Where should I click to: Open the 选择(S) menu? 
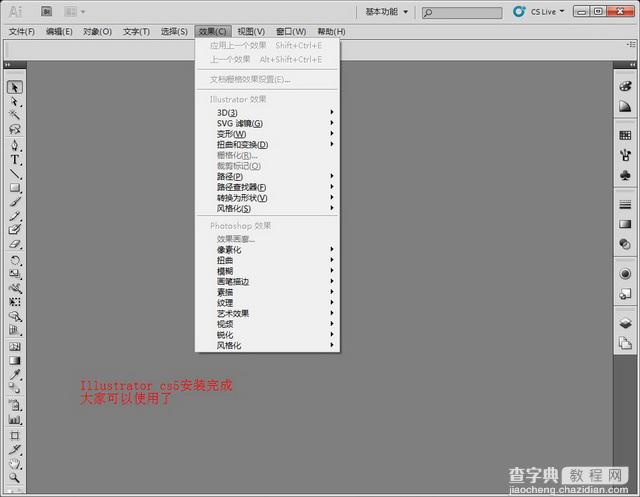(174, 31)
